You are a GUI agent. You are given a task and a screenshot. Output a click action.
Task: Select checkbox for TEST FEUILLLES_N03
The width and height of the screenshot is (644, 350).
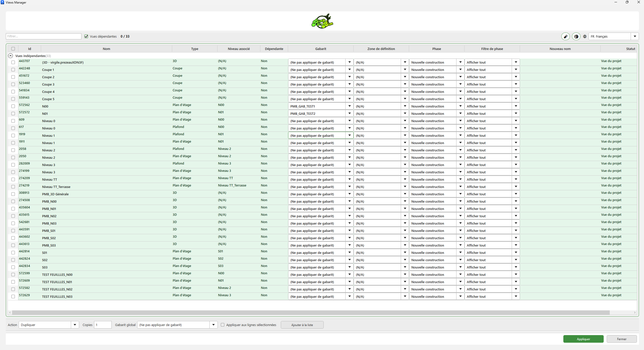click(13, 297)
